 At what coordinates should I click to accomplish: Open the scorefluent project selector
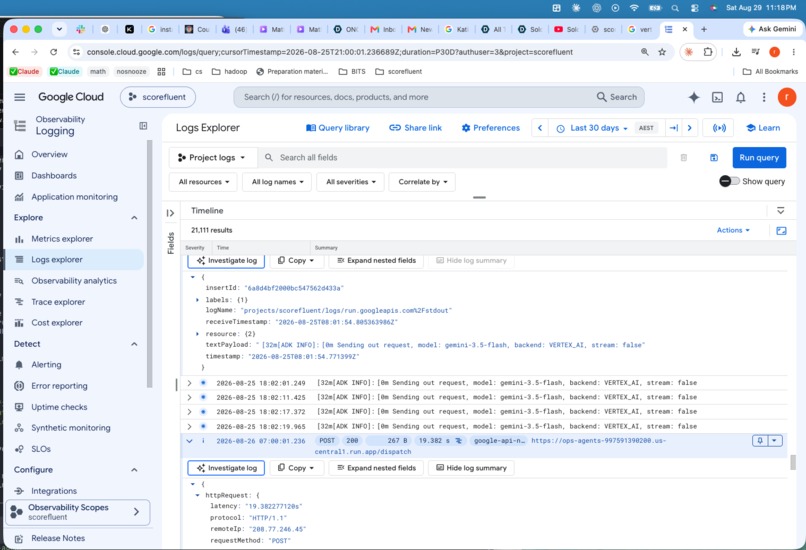click(x=158, y=97)
